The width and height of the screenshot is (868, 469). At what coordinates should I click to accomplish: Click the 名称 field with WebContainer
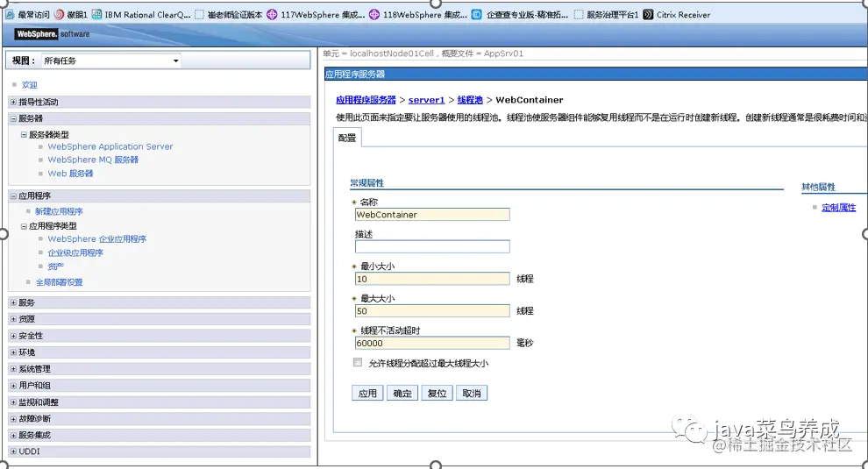tap(432, 215)
